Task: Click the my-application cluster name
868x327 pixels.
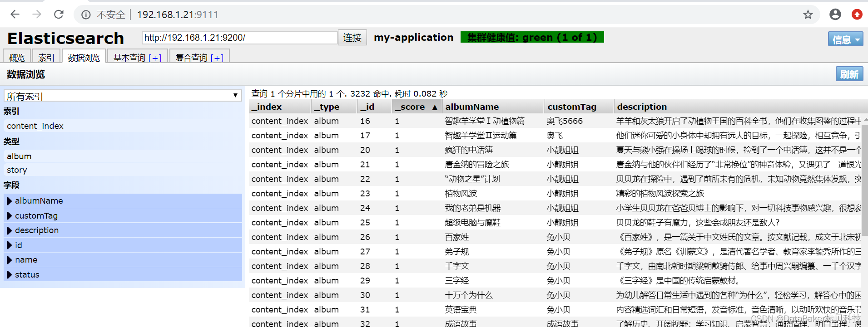Action: coord(413,37)
